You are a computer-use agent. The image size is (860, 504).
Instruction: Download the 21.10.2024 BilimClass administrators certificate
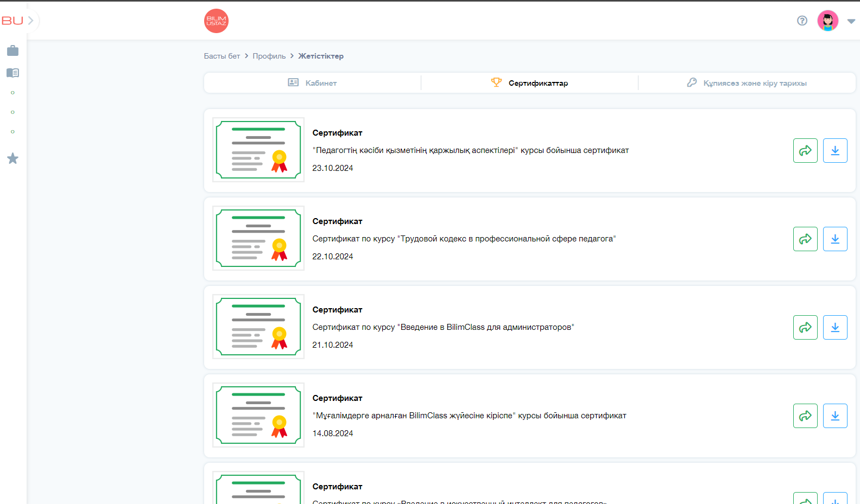[x=835, y=327]
